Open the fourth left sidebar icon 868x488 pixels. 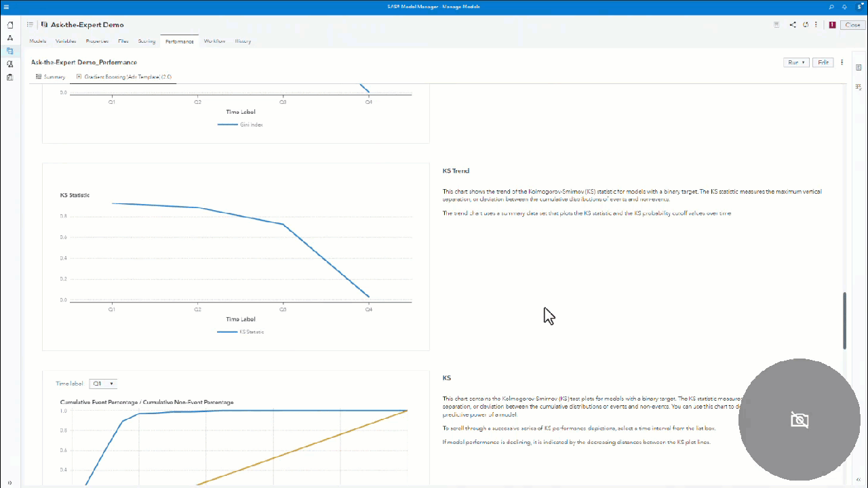(10, 64)
